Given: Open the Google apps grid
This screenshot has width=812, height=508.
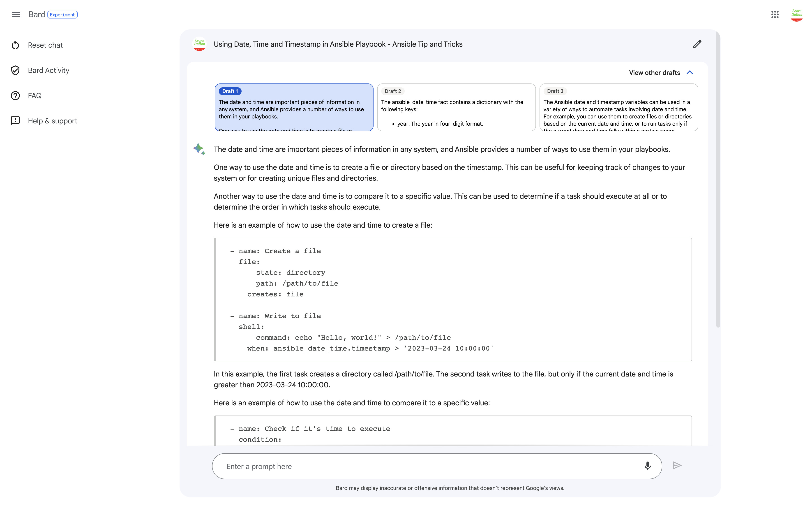Looking at the screenshot, I should pyautogui.click(x=775, y=14).
